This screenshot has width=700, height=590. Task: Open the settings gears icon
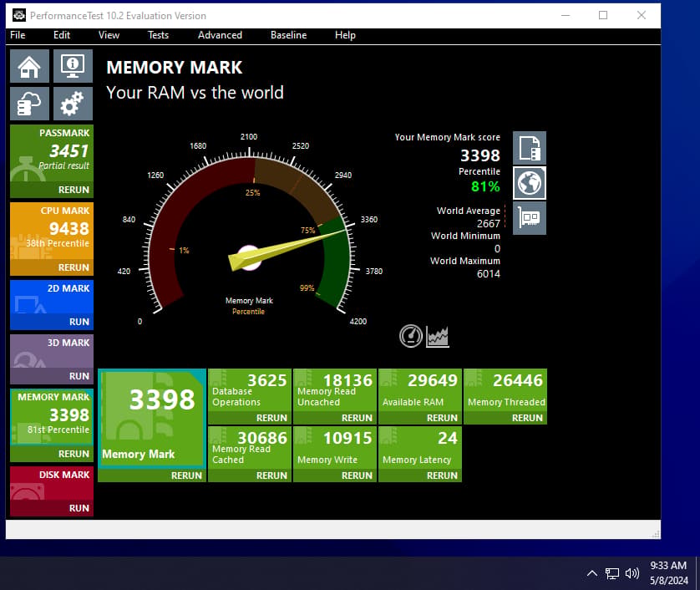[x=73, y=104]
